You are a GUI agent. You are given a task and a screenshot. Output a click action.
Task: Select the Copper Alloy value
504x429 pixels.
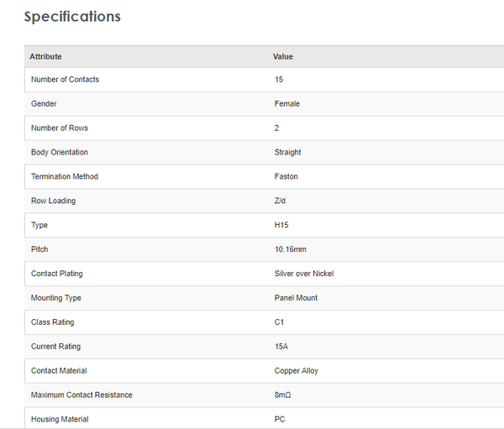pyautogui.click(x=297, y=371)
